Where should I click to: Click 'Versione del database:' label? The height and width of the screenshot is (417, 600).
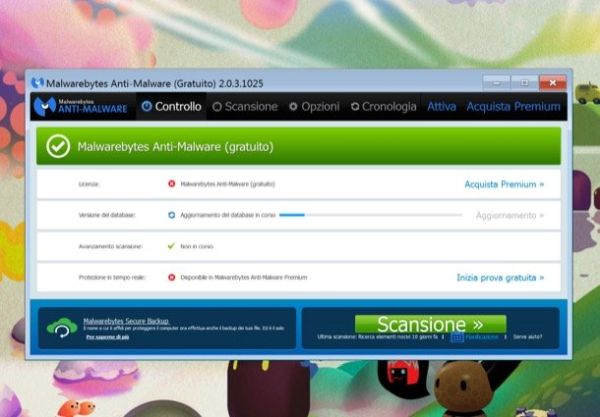point(107,215)
